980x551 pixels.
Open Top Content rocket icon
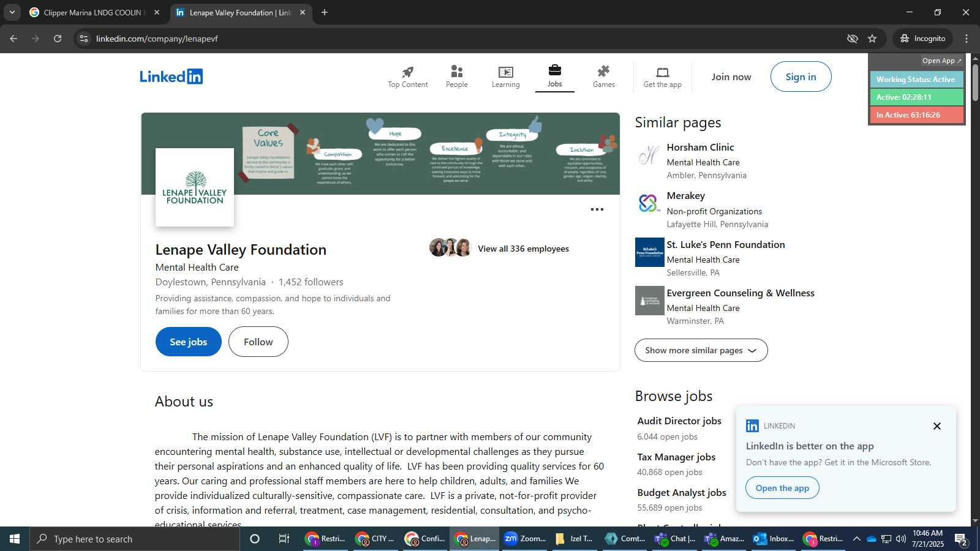[408, 72]
